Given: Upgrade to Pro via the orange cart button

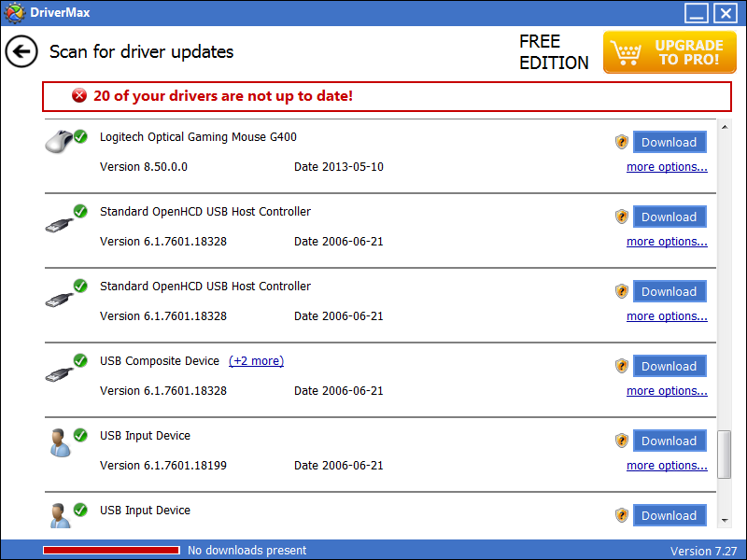Looking at the screenshot, I should tap(669, 52).
